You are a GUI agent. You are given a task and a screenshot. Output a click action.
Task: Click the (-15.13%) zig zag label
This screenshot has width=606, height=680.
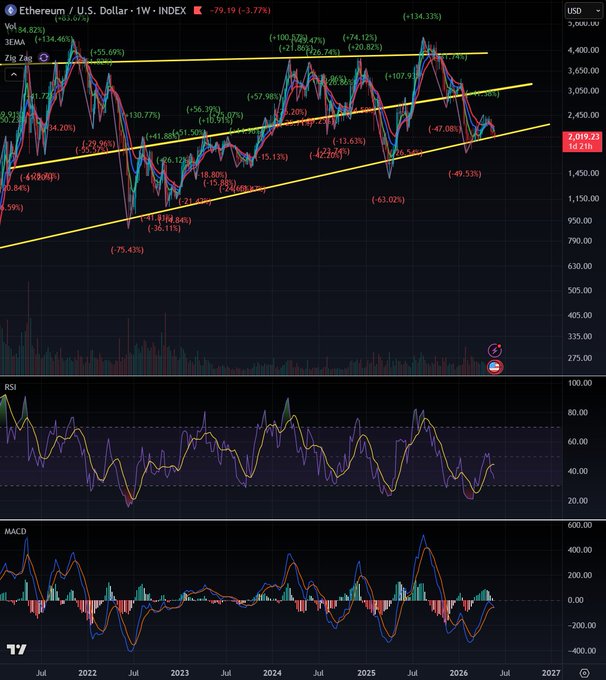pyautogui.click(x=271, y=157)
